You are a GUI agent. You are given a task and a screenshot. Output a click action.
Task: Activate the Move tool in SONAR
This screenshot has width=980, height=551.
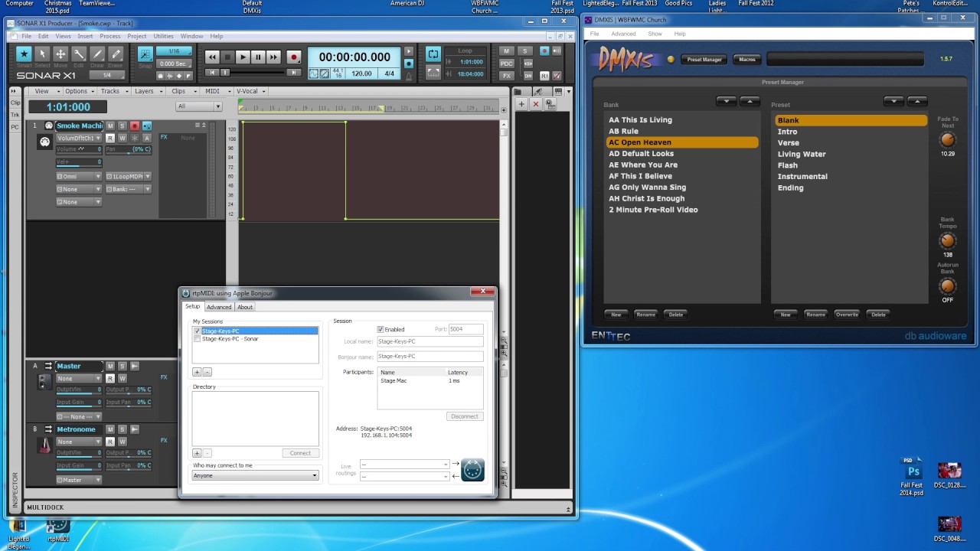(60, 54)
